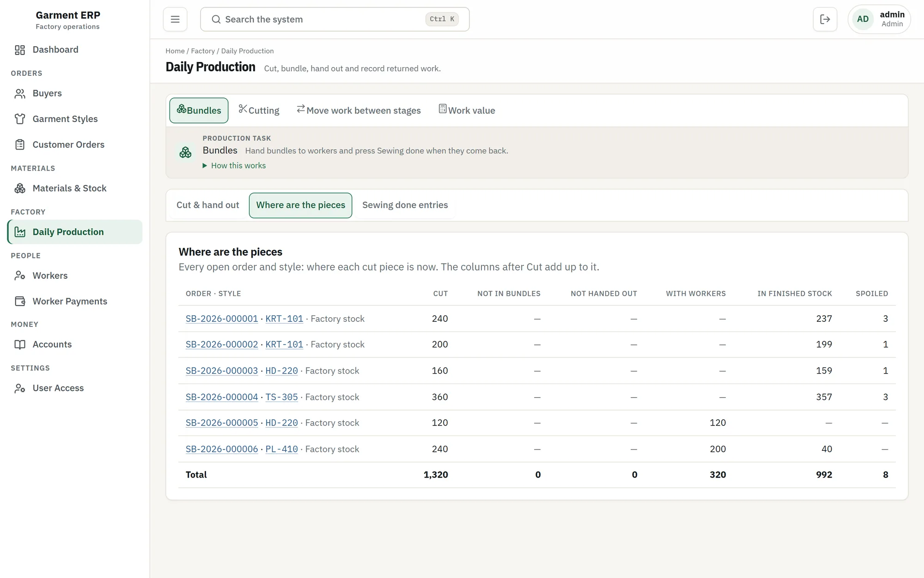Click the Workers person-gear icon
This screenshot has width=924, height=578.
20,276
